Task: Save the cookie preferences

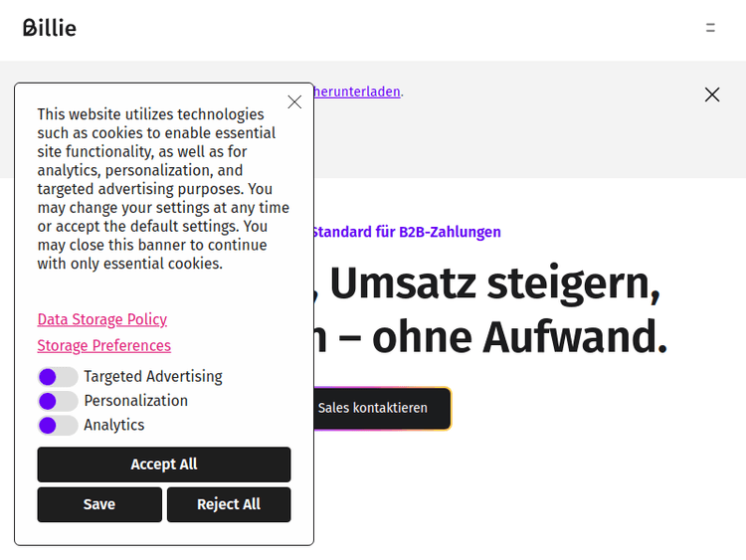Action: 99,504
